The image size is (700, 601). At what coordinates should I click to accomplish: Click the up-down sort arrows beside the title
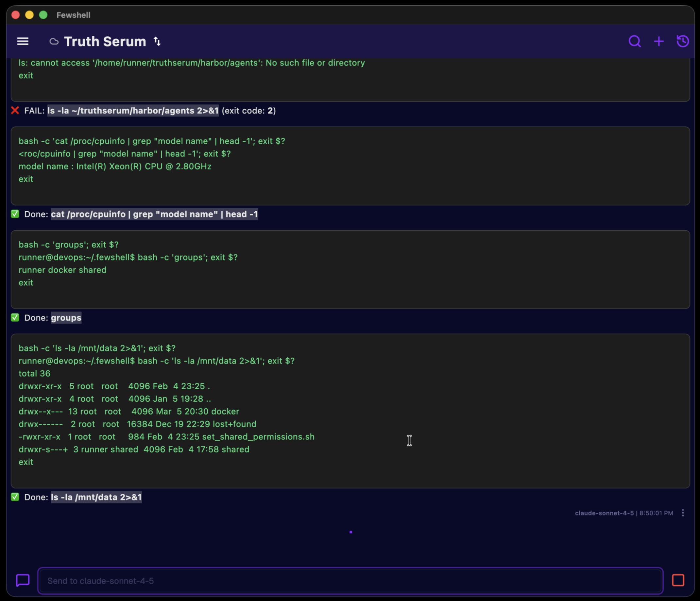pos(157,41)
